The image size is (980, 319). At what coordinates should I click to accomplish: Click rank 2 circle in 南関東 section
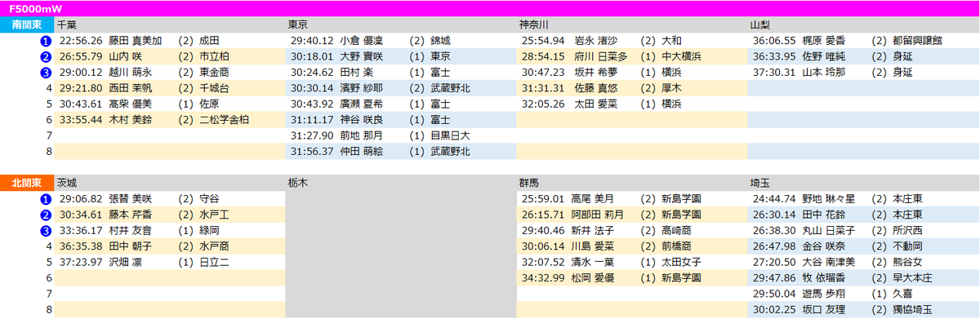(x=47, y=56)
